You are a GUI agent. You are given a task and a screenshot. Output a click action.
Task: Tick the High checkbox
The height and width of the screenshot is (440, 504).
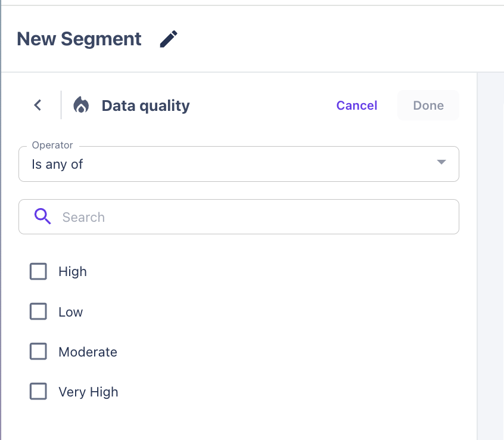point(38,272)
